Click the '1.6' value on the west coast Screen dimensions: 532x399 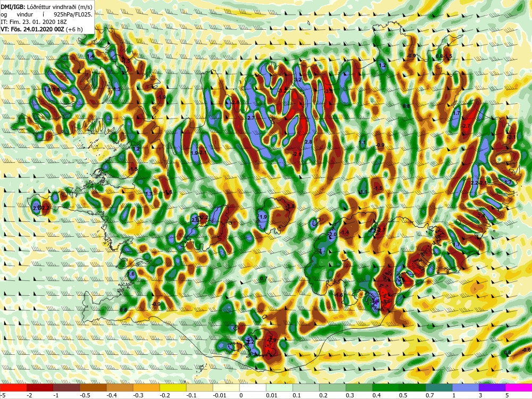point(131,274)
